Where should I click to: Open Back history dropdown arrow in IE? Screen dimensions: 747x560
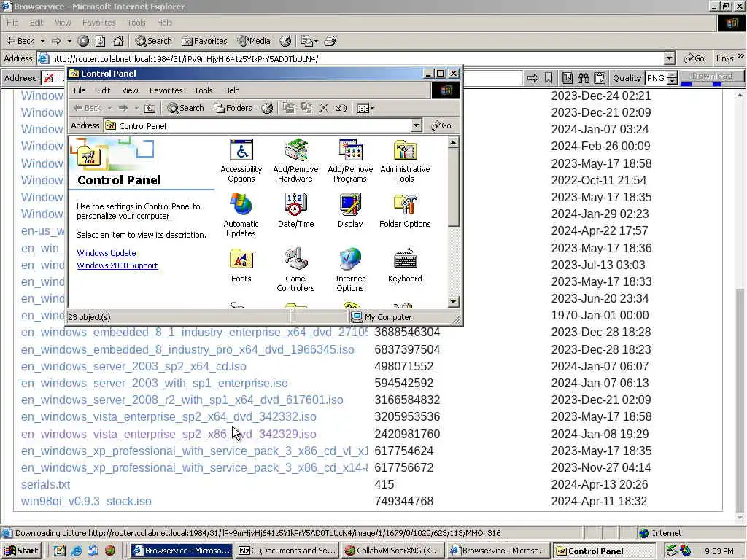pos(42,41)
